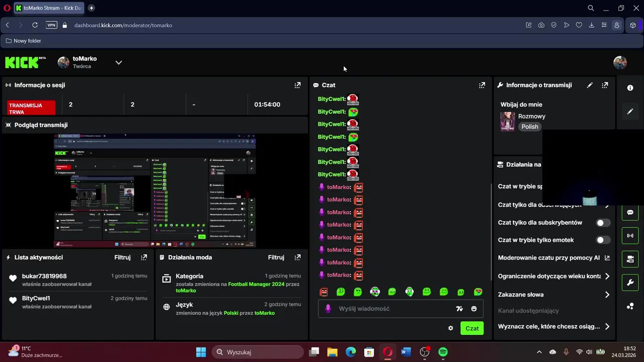Pop out the Informacje o sesji panel
Viewport: 644px width, 362px height.
point(297,85)
